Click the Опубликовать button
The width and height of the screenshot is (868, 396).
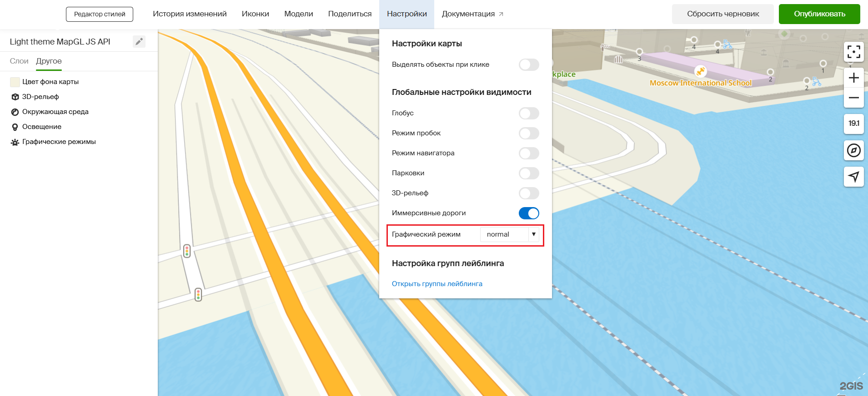tap(819, 14)
